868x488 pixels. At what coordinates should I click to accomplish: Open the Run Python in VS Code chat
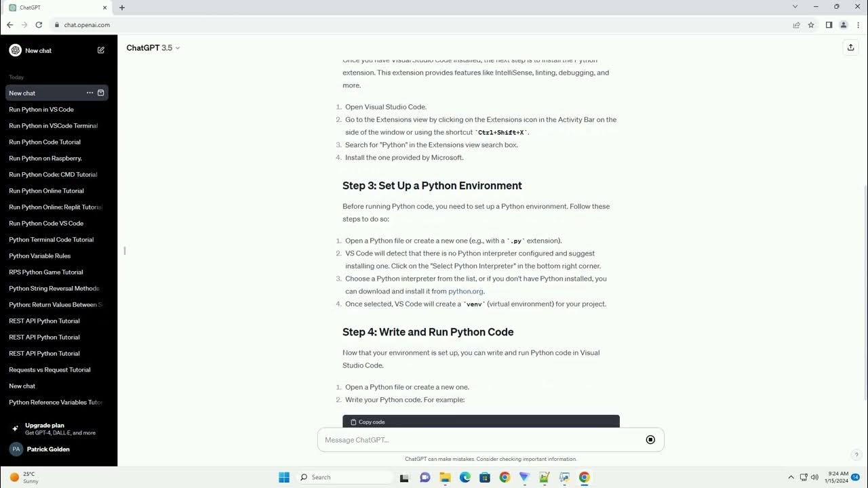[57, 109]
